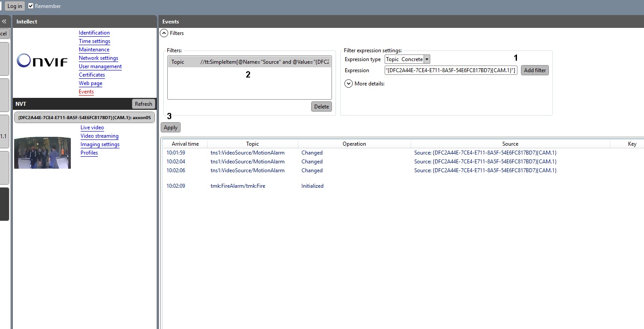Image resolution: width=644 pixels, height=329 pixels.
Task: Apply the event filters
Action: click(x=170, y=128)
